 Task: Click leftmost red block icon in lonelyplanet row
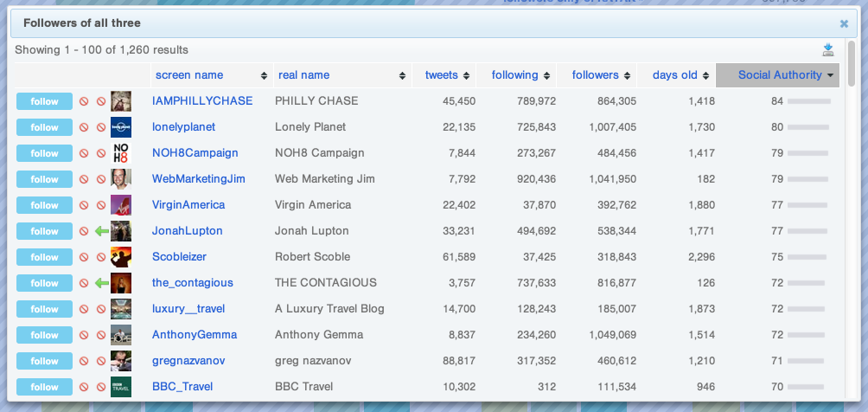84,127
